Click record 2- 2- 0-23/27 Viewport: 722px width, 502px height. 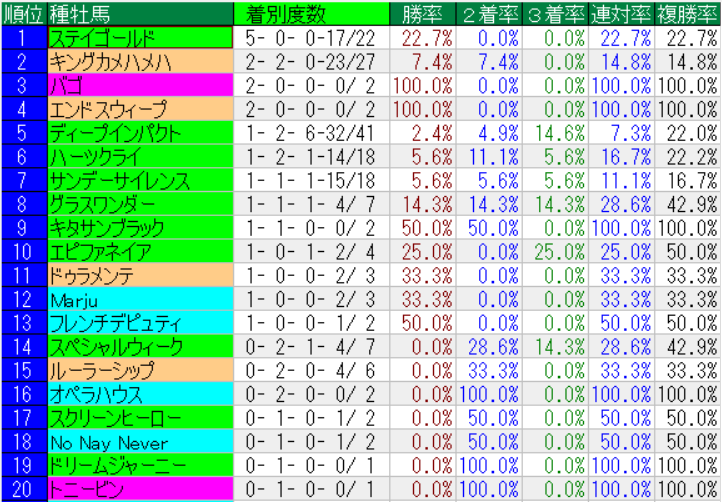(x=310, y=62)
